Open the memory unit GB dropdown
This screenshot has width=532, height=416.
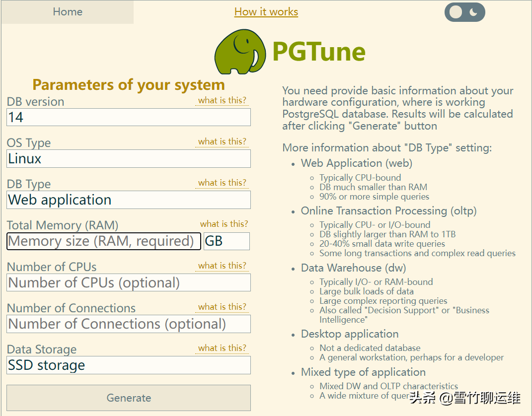pyautogui.click(x=227, y=241)
